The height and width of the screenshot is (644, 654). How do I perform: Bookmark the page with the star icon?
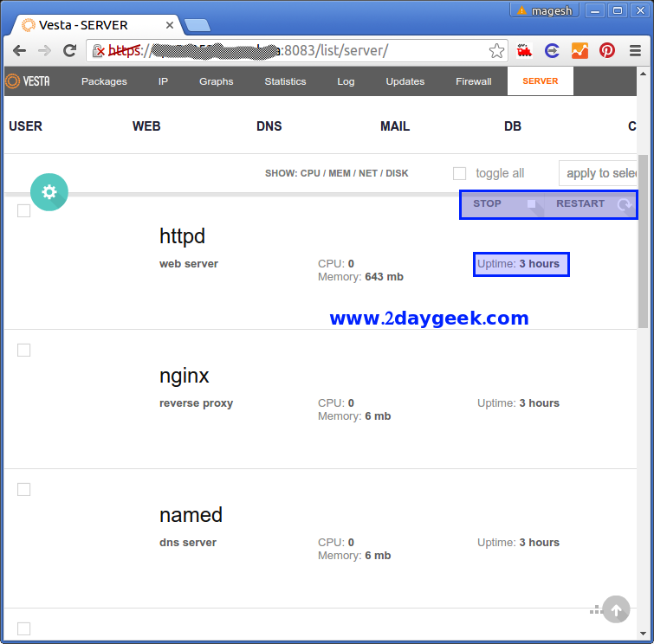[x=496, y=51]
